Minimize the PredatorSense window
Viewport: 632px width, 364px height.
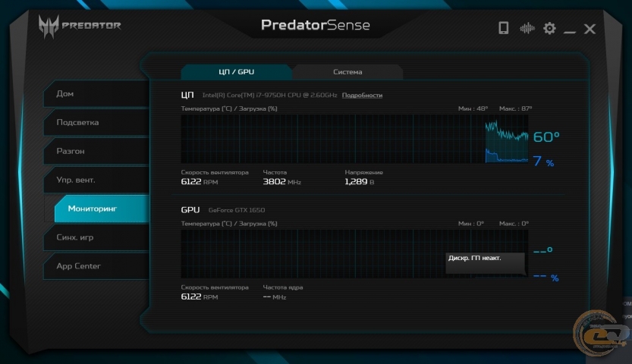tap(569, 31)
